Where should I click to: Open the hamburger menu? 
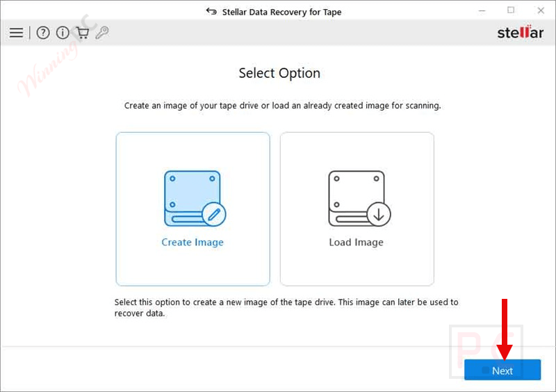coord(16,33)
